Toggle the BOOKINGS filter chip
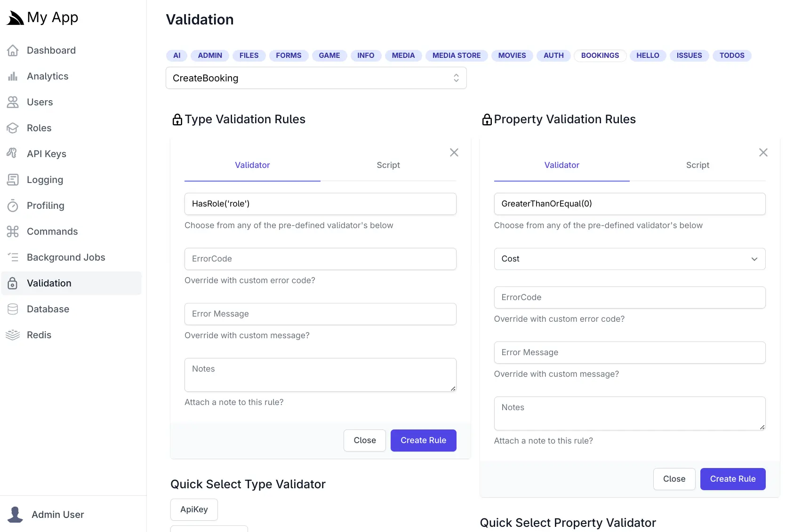Viewport: 802px width, 532px height. tap(600, 56)
